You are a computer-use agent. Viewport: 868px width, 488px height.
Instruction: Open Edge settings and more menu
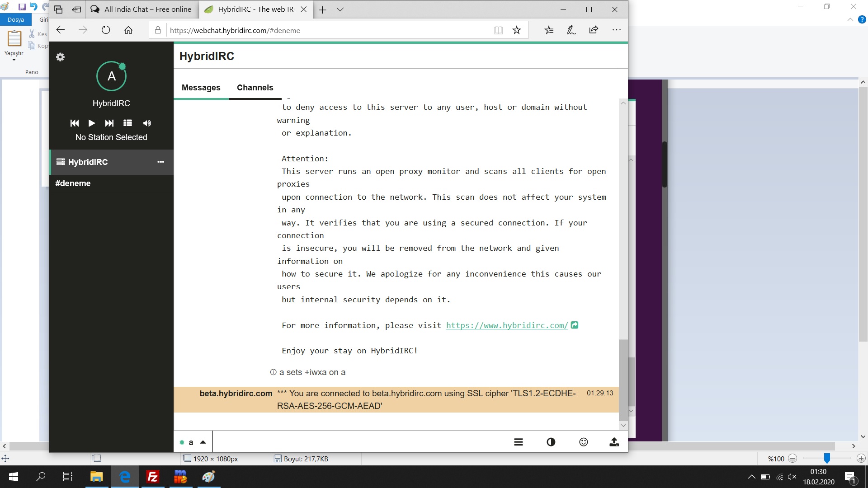[617, 30]
